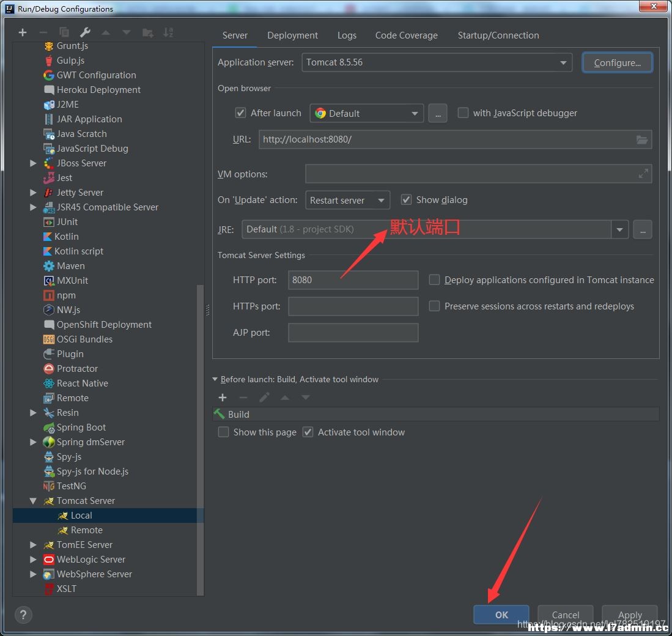Select the XSLT configuration type
The image size is (672, 636).
coord(66,588)
